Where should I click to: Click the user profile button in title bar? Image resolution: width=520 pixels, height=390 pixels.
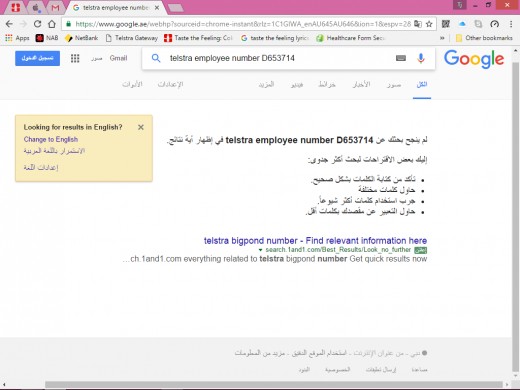click(x=459, y=5)
